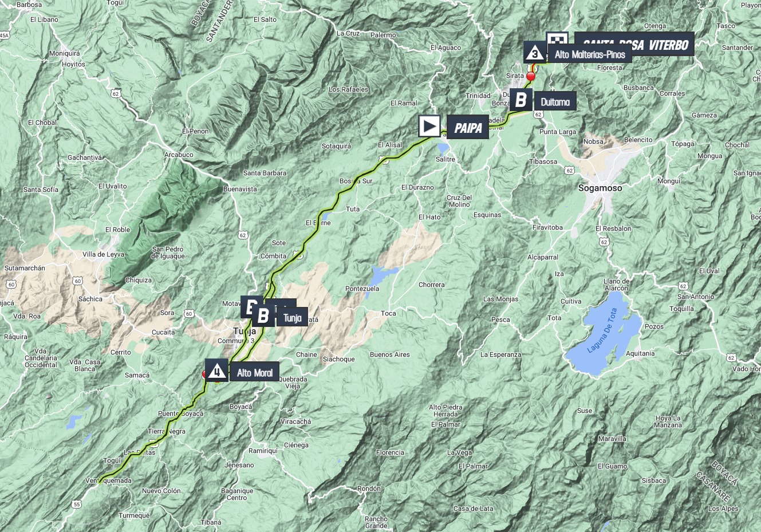The image size is (761, 532).
Task: Click the Laguna De Tota lake
Action: tap(604, 339)
